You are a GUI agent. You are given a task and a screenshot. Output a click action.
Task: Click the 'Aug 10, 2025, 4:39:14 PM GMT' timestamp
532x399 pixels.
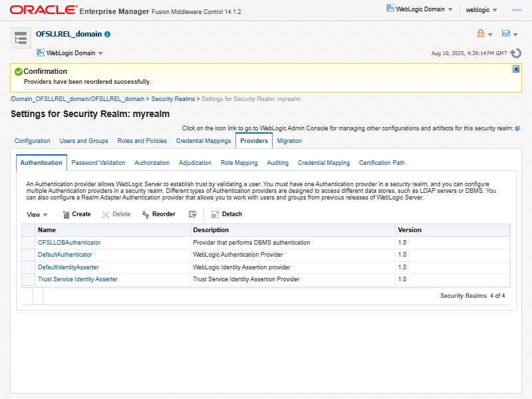click(469, 53)
